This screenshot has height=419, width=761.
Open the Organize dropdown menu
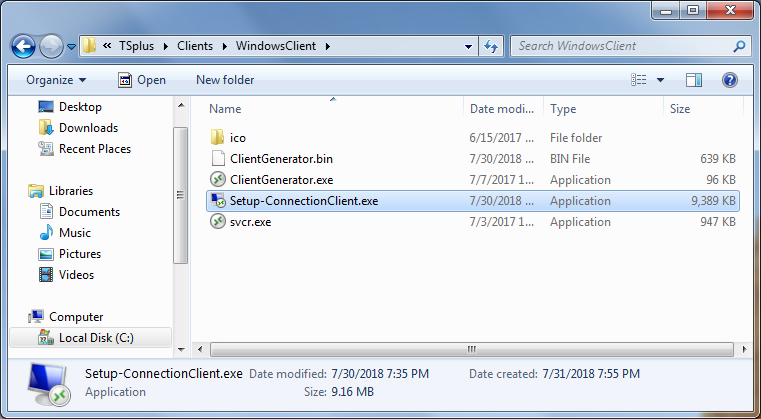click(x=56, y=80)
